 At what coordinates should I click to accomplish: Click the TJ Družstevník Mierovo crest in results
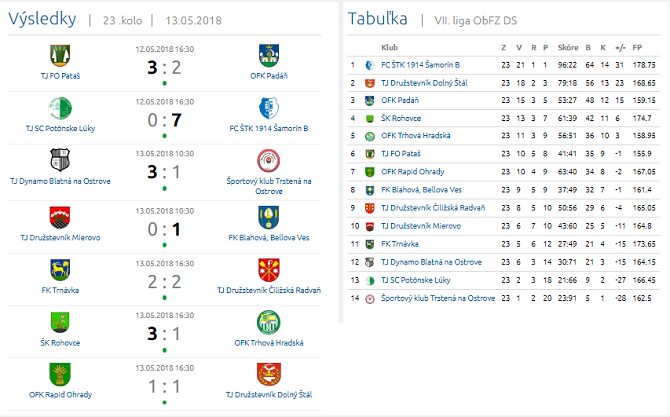[59, 217]
